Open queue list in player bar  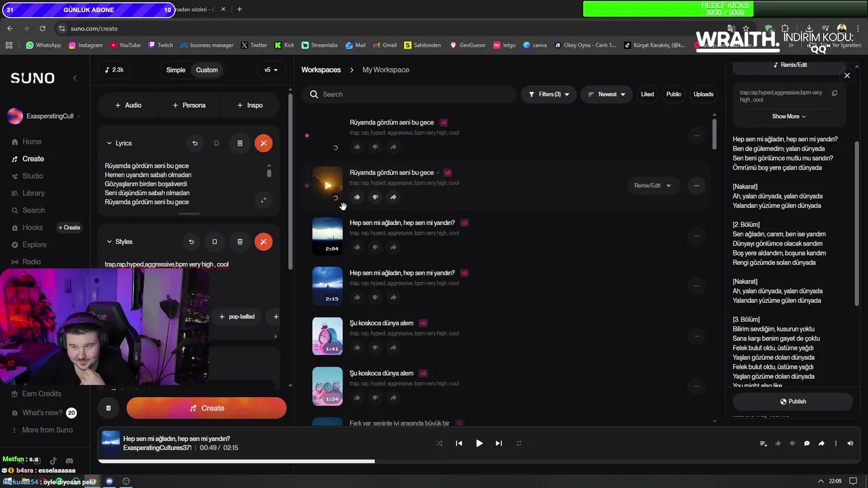pos(764,443)
